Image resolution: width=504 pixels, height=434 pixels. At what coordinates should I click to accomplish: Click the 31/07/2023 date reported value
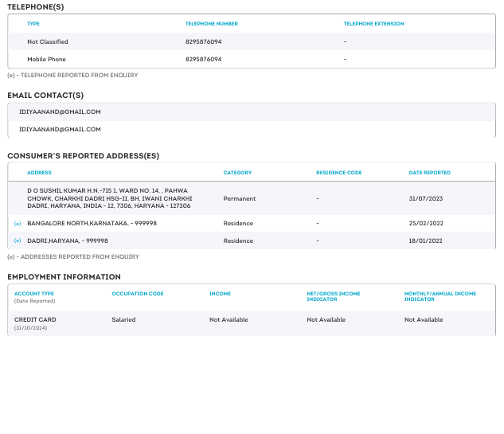coord(424,198)
